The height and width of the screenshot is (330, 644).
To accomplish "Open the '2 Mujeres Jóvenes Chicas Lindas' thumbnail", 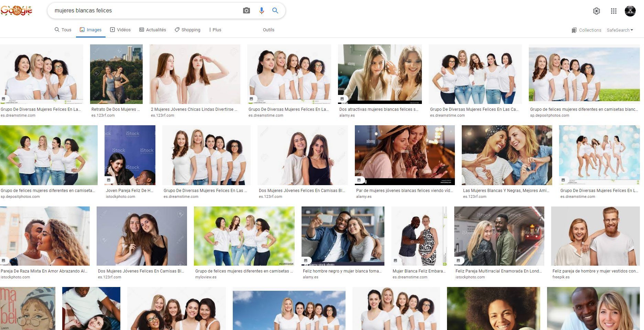I will (x=195, y=74).
